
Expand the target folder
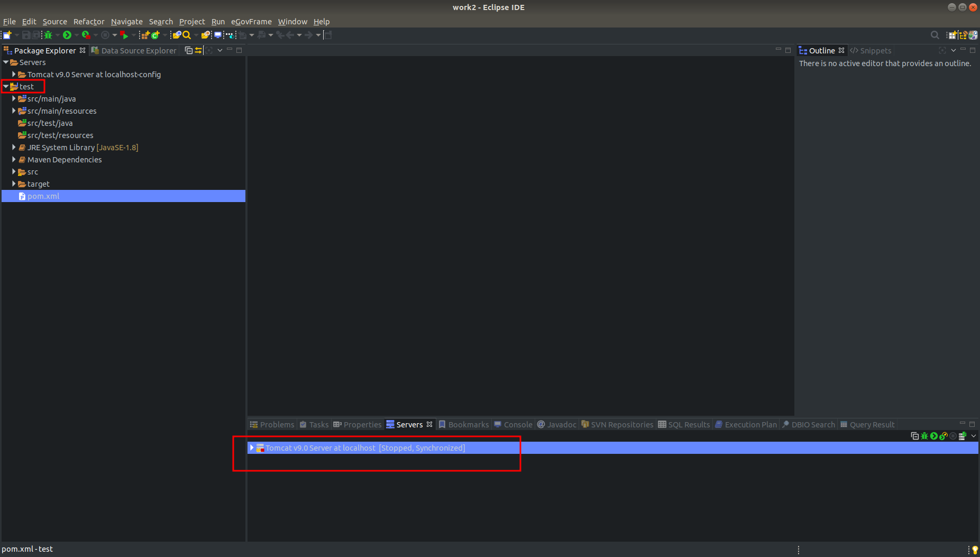coord(14,184)
